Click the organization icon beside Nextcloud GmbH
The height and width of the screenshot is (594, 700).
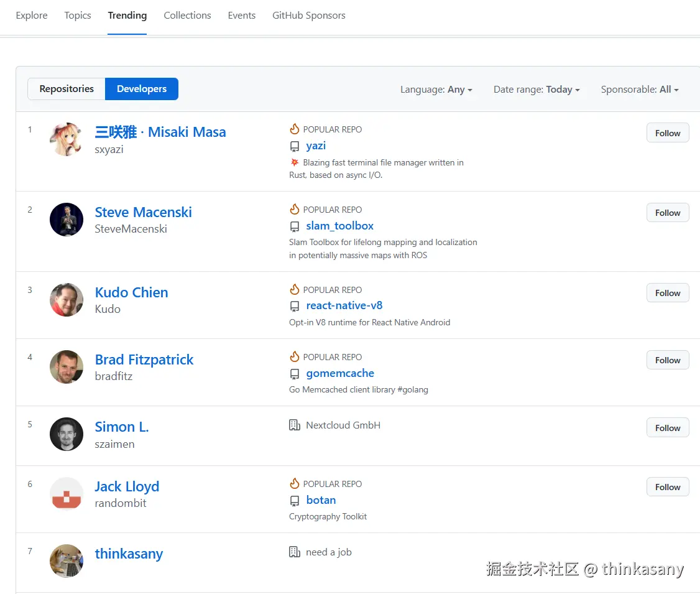tap(295, 425)
